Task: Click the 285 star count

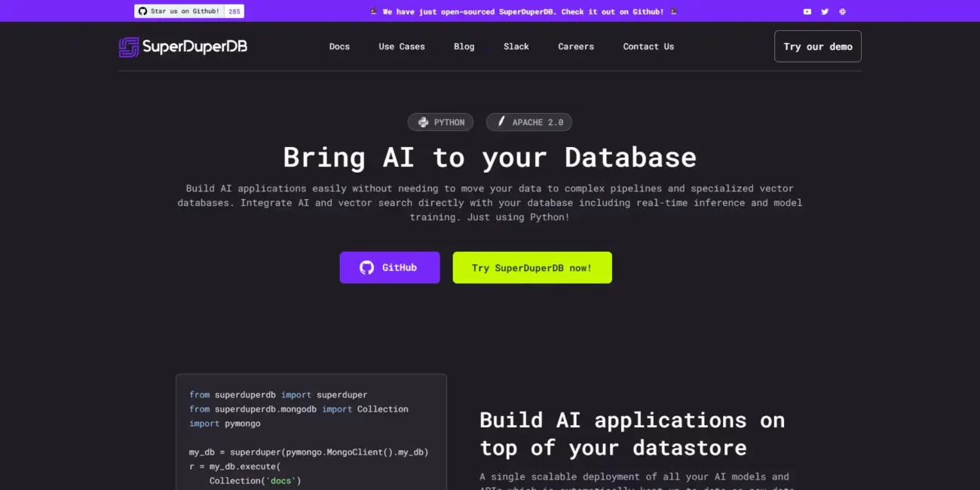Action: [x=234, y=11]
